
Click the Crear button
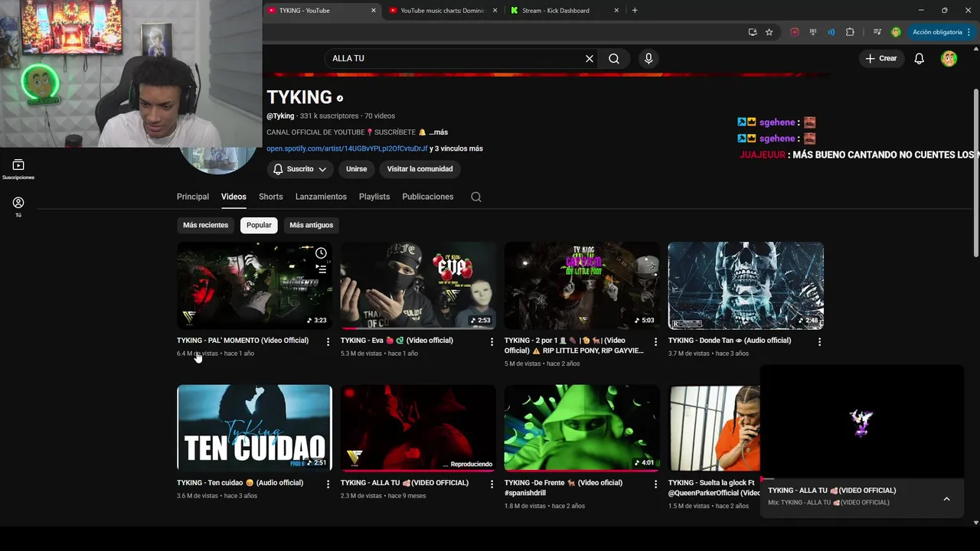881,58
